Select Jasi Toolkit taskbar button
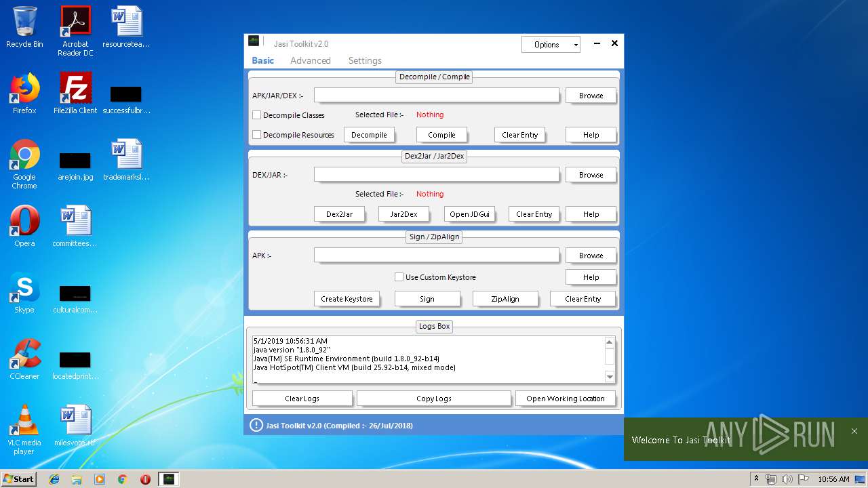This screenshot has height=488, width=868. click(168, 479)
